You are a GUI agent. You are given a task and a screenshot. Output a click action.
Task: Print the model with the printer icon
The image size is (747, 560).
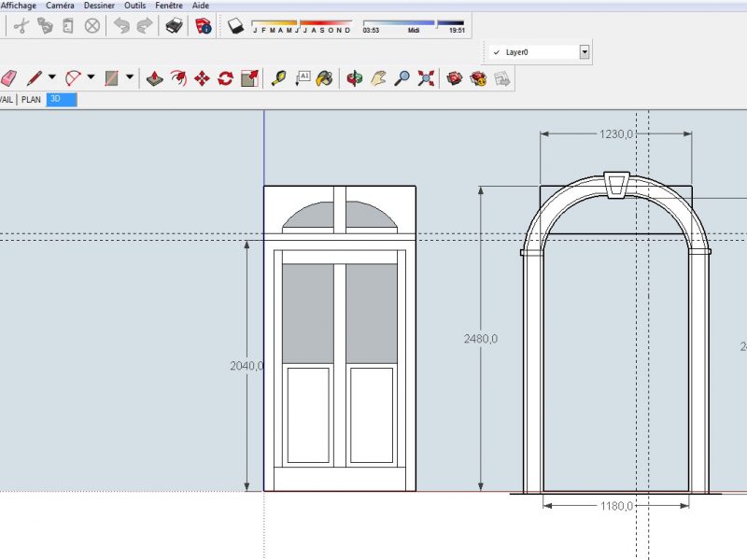174,26
